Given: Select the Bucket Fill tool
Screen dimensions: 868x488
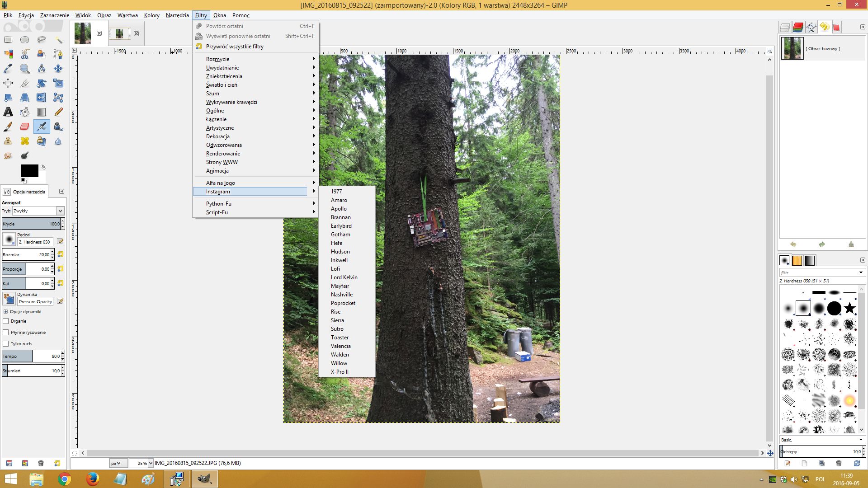Looking at the screenshot, I should pos(25,112).
